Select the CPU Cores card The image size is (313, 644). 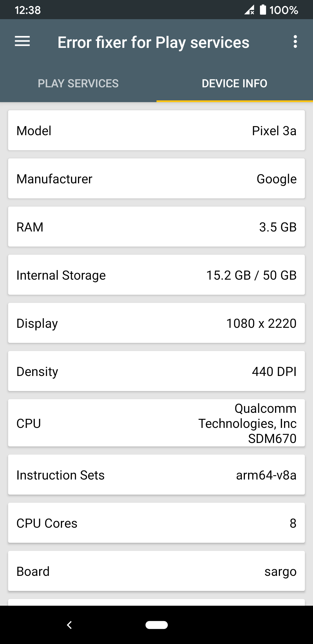click(156, 523)
